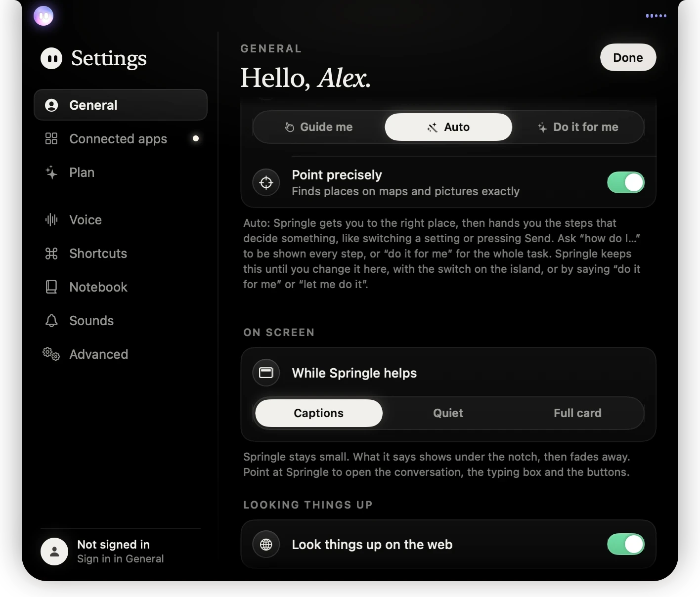
Task: Select Captions display mode
Action: coord(319,413)
